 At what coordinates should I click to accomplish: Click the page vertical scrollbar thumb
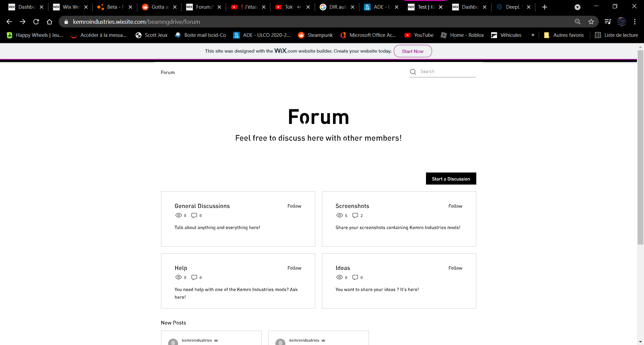tap(640, 147)
